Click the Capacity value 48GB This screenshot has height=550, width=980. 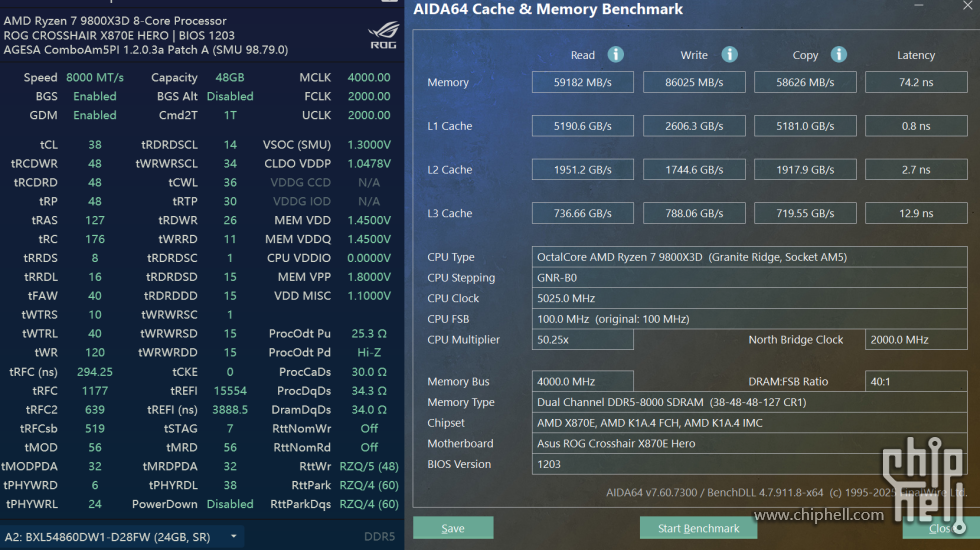230,78
